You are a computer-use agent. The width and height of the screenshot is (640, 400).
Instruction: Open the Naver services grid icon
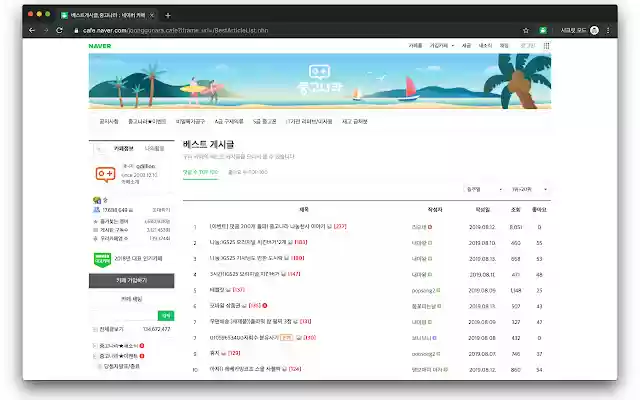coord(547,46)
